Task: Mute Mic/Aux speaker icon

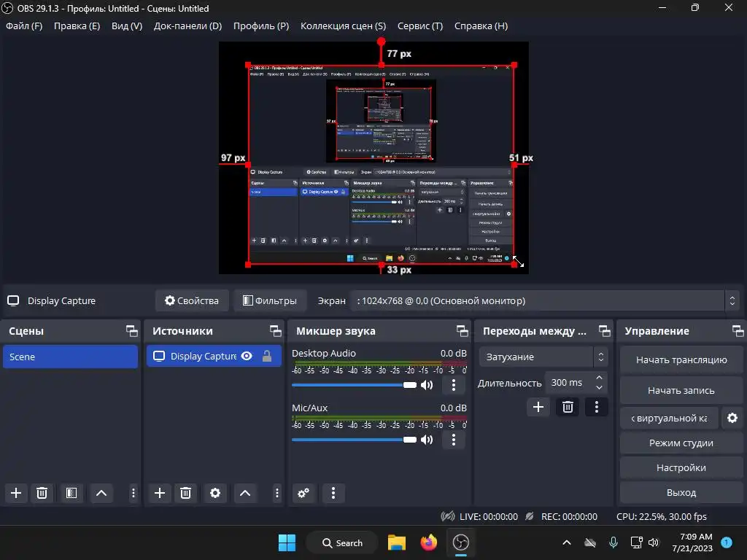Action: tap(427, 440)
